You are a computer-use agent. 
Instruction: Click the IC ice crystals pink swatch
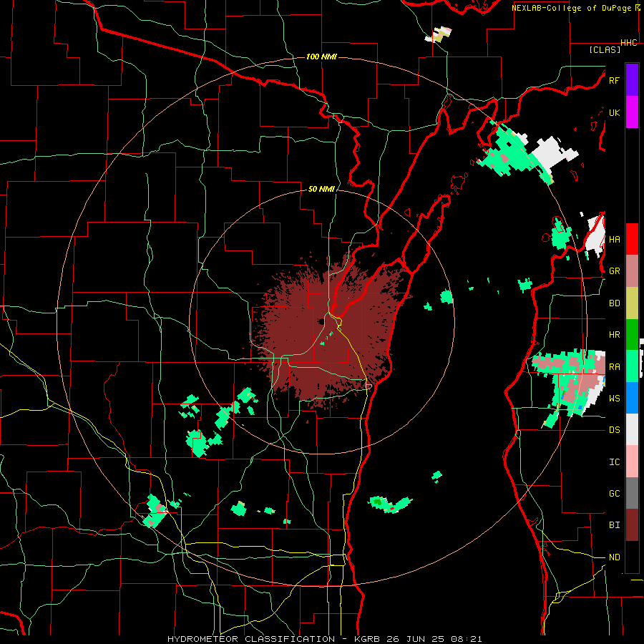click(x=632, y=462)
